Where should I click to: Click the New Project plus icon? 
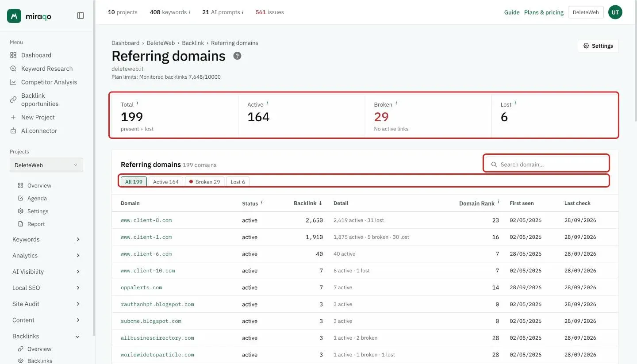tap(13, 117)
